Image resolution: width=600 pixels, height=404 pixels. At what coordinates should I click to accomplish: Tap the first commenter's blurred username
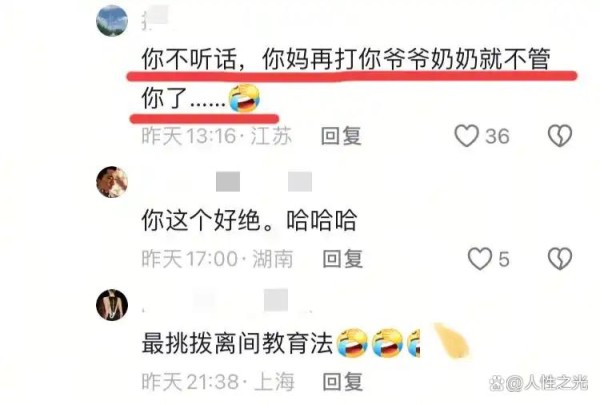(x=156, y=17)
